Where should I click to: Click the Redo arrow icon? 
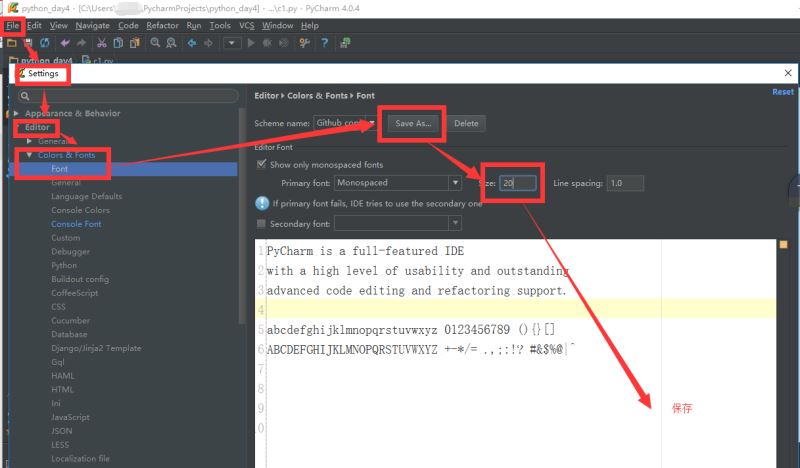point(81,43)
